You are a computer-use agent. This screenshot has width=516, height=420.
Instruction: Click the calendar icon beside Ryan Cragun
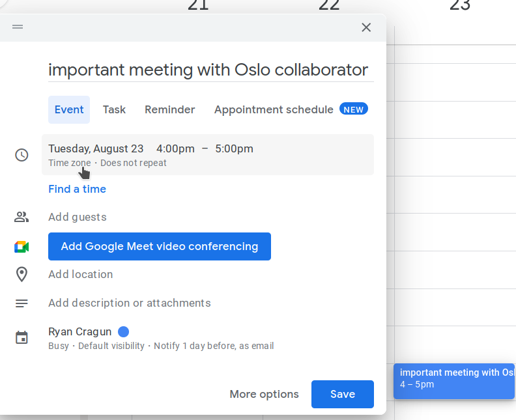click(x=21, y=337)
